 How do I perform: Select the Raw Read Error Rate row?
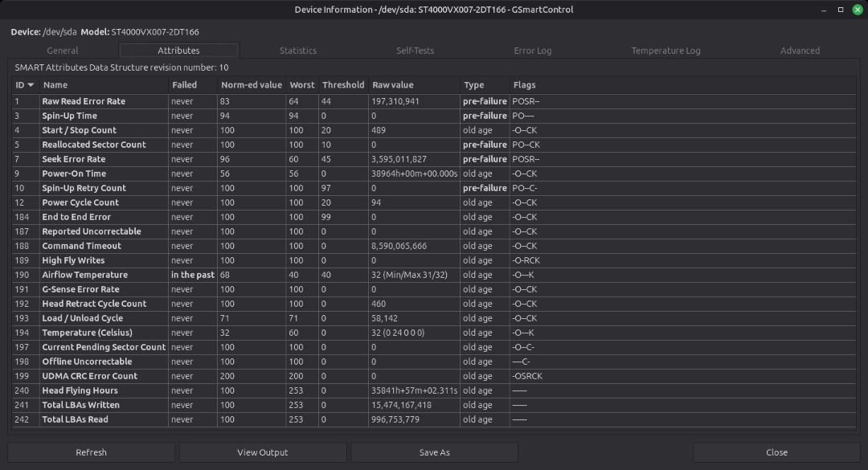click(435, 101)
